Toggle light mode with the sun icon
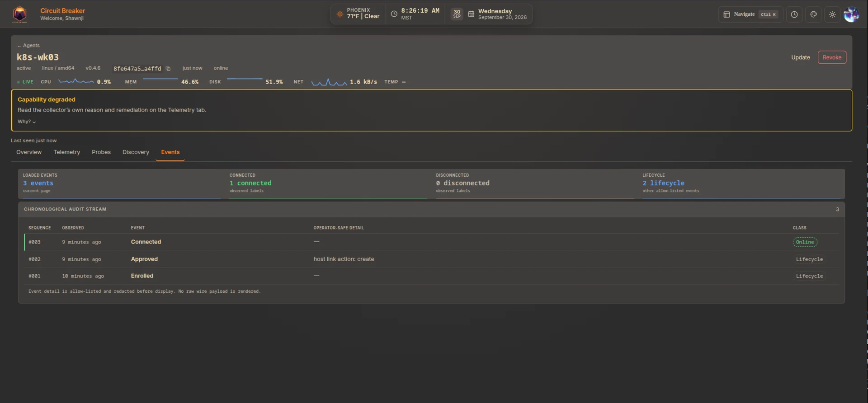 [x=832, y=14]
